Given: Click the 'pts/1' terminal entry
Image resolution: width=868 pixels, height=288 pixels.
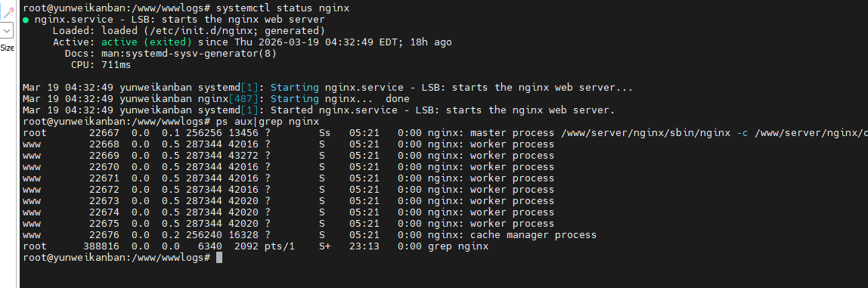Looking at the screenshot, I should (280, 246).
